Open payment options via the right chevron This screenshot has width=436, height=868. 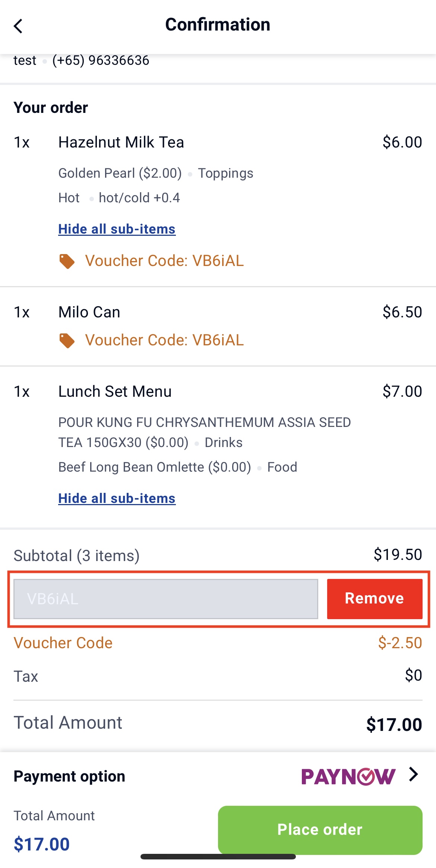click(413, 774)
